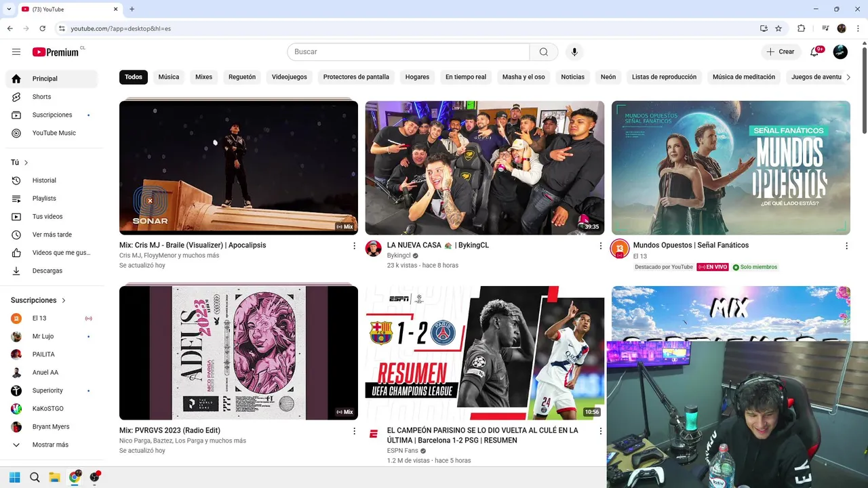Open Videos que me gustan
The width and height of the screenshot is (868, 488).
pos(52,253)
